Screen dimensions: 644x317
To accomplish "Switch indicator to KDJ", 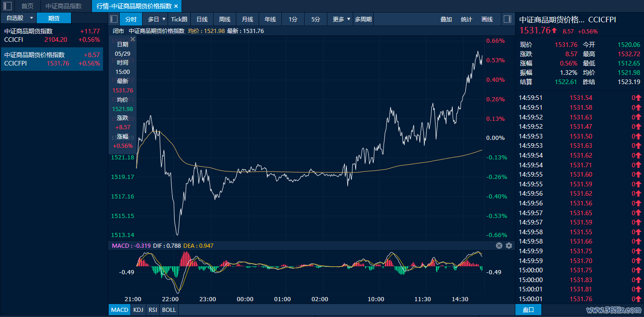I will [x=138, y=310].
